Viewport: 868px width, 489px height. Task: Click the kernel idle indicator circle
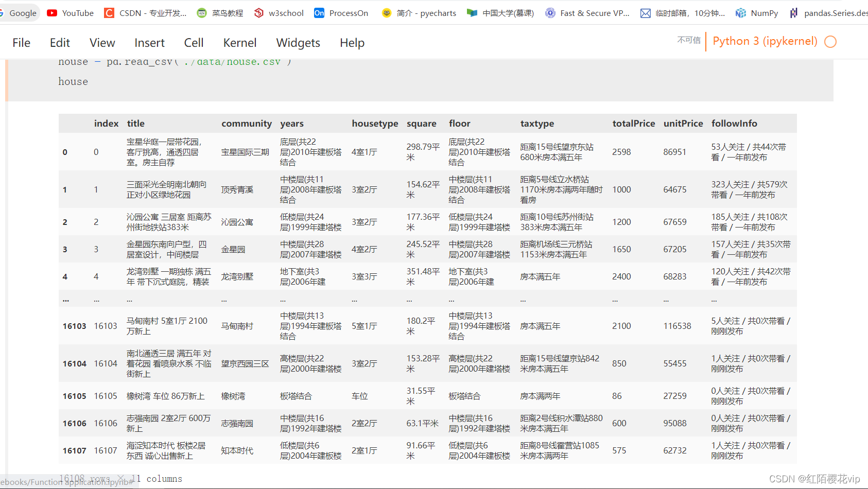point(830,42)
